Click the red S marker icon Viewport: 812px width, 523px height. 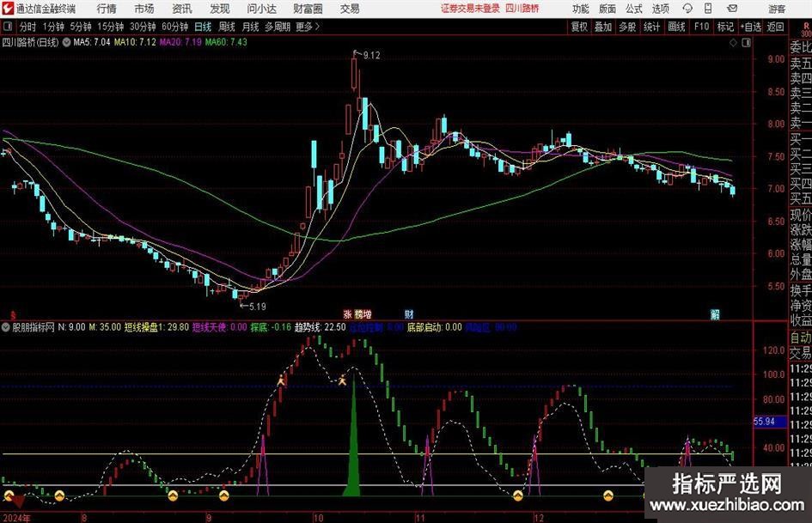[14, 315]
